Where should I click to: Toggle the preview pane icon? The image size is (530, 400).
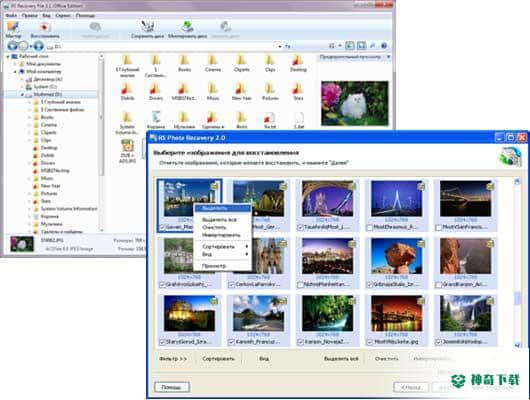[361, 46]
